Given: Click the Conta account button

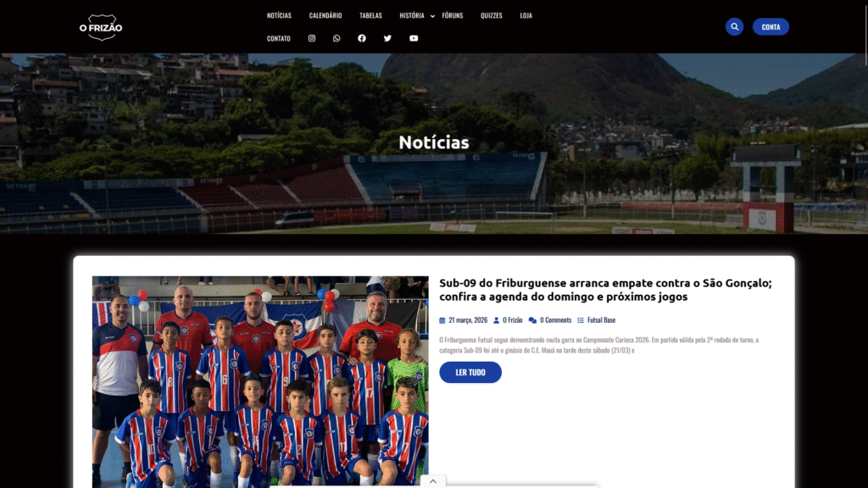Looking at the screenshot, I should pos(771,26).
